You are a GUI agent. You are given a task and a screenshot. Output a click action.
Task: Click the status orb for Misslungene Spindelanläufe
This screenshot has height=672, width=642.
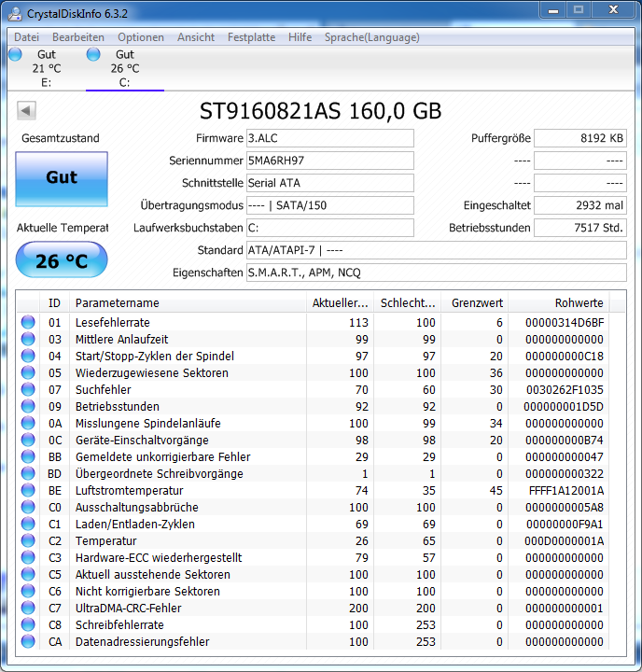28,423
